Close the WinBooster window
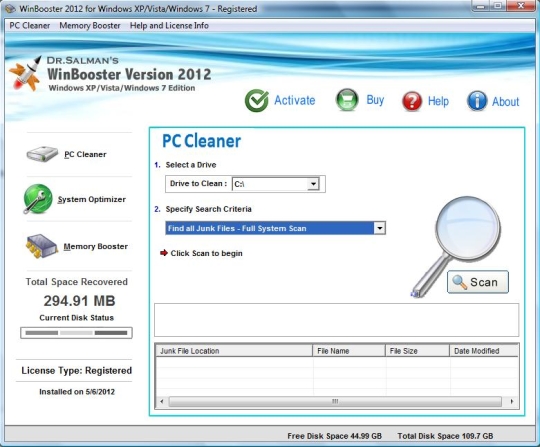Image resolution: width=540 pixels, height=447 pixels. pyautogui.click(x=521, y=6)
